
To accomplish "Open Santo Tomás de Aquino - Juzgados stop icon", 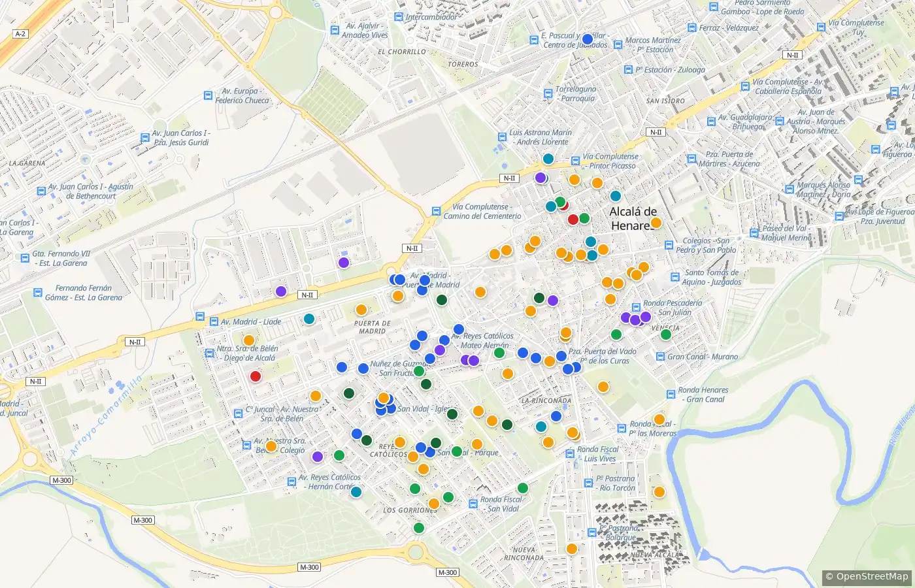I will pyautogui.click(x=674, y=277).
